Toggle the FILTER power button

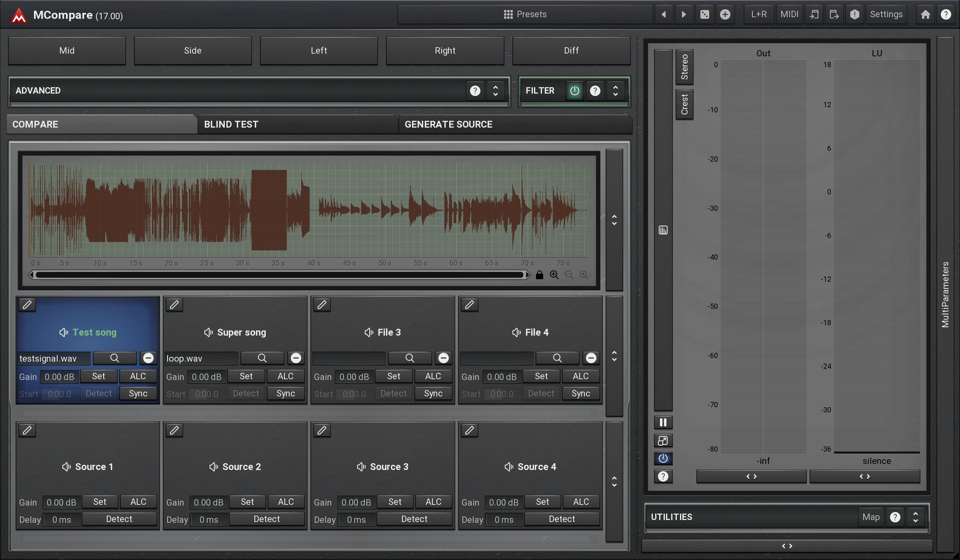point(574,91)
